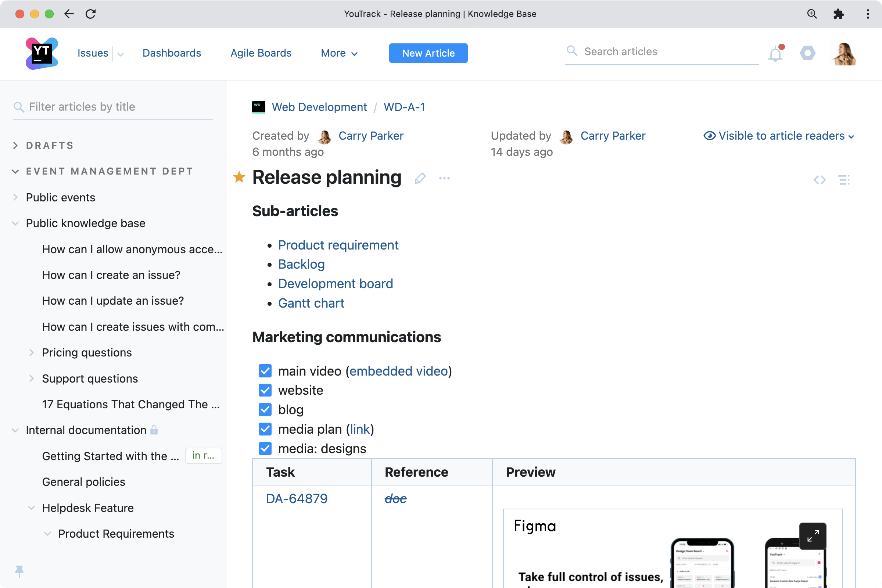882x588 pixels.
Task: Click the pin icon at sidebar bottom
Action: 19,571
